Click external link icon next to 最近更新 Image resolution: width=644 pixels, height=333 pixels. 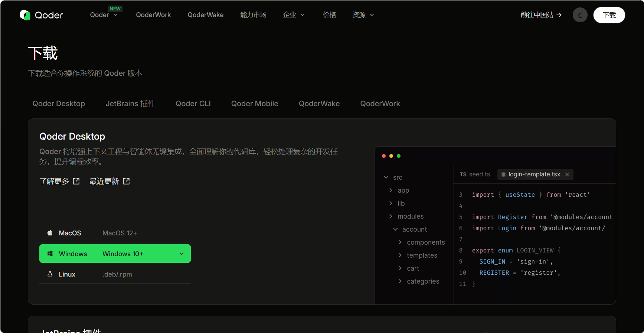pos(127,181)
